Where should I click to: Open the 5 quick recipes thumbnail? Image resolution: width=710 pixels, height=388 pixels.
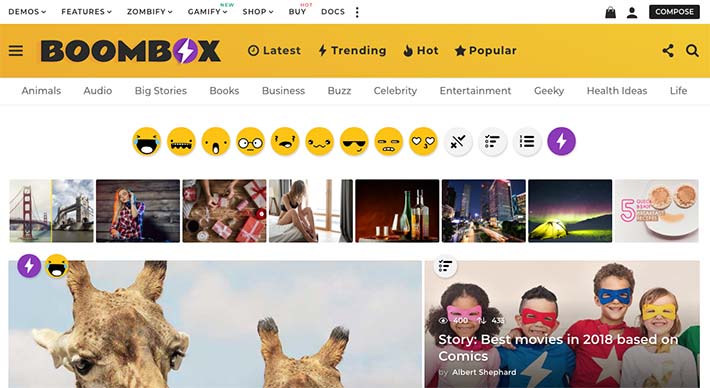[657, 211]
